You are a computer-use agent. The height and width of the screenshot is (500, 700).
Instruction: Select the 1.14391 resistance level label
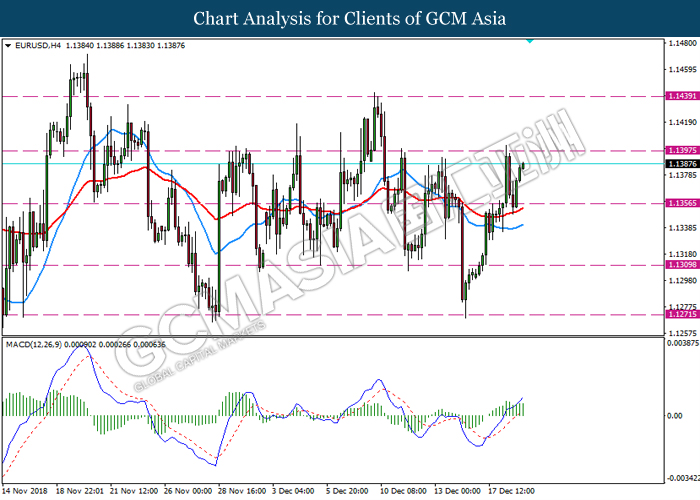coord(682,96)
